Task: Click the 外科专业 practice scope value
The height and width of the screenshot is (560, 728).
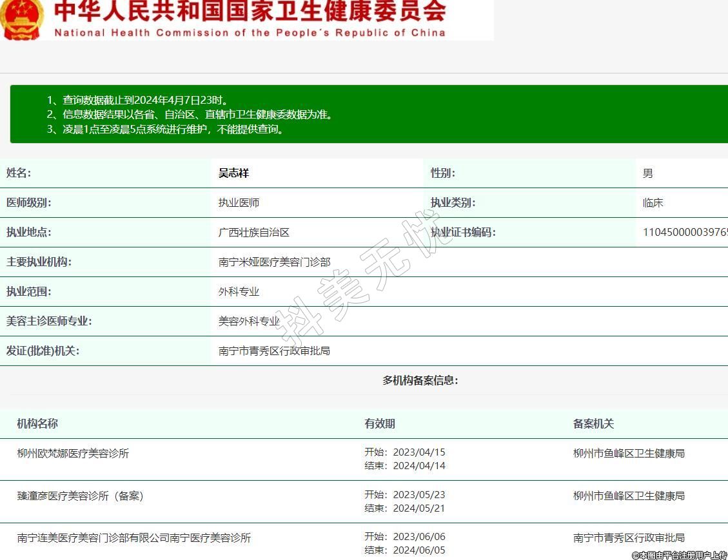Action: [239, 292]
